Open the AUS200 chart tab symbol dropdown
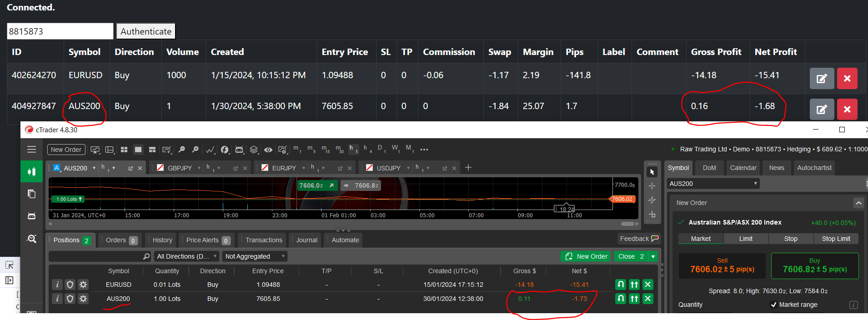 (94, 168)
